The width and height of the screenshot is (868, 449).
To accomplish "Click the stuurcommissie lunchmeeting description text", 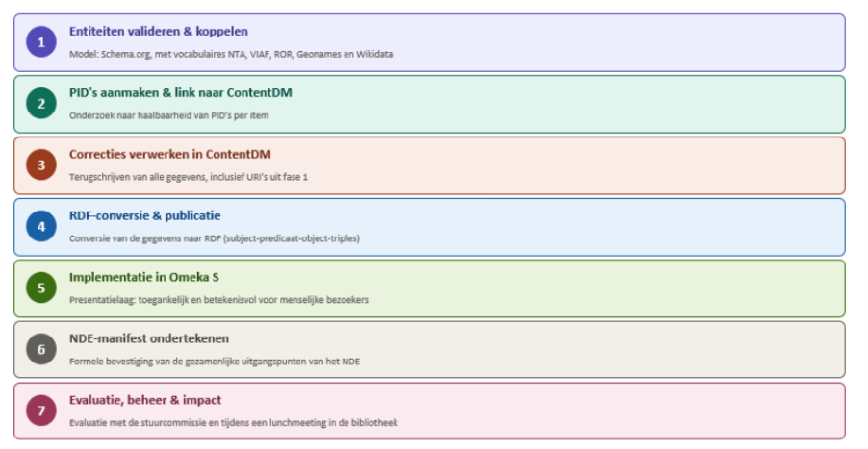I will pos(233,423).
